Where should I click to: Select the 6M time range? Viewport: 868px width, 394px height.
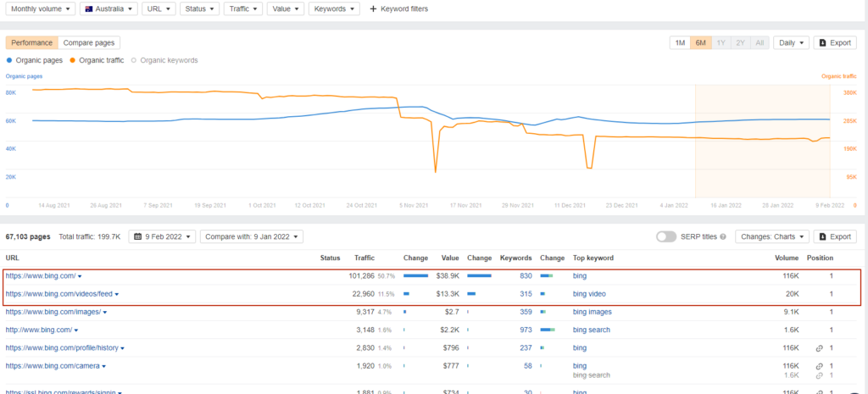[x=700, y=42]
